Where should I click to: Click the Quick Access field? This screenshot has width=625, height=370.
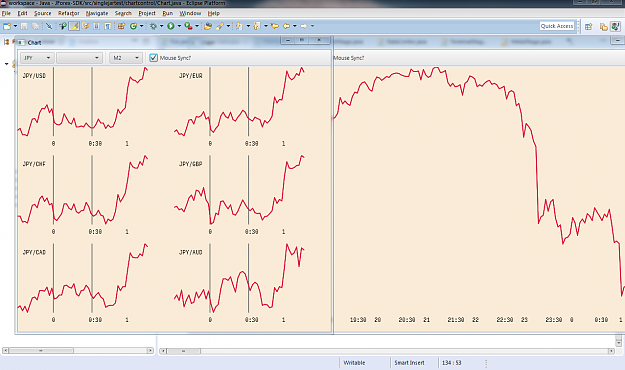click(557, 26)
